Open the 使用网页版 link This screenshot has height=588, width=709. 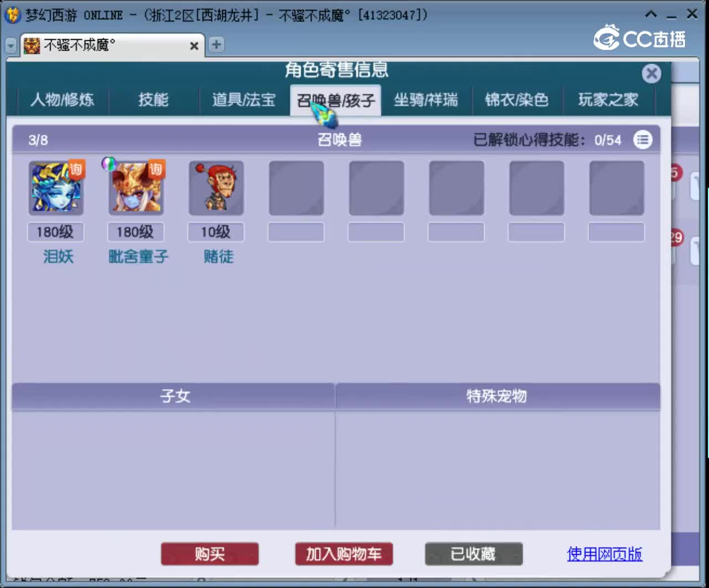(x=604, y=554)
